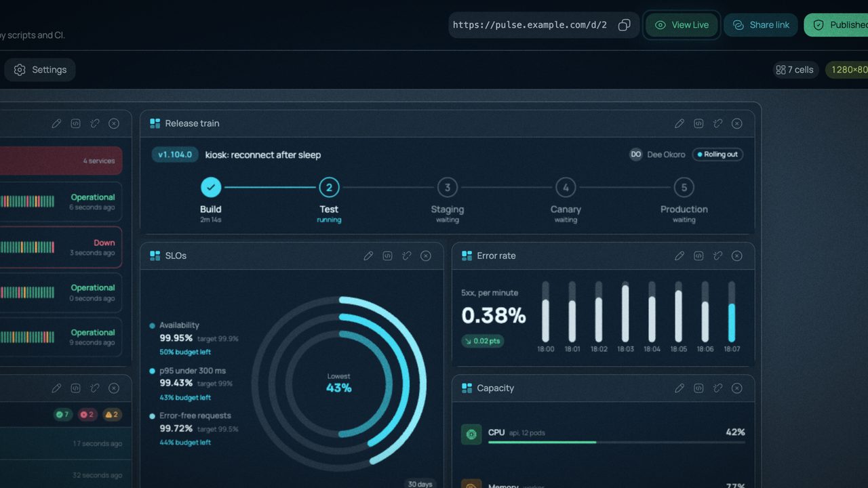868x488 pixels.
Task: Unlink the Error rate cell
Action: coord(718,256)
